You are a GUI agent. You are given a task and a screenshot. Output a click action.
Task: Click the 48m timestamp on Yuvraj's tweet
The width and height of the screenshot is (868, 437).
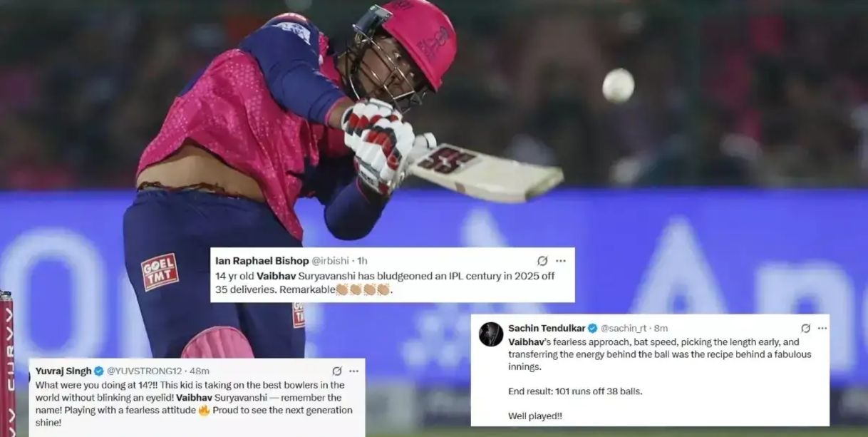click(199, 371)
